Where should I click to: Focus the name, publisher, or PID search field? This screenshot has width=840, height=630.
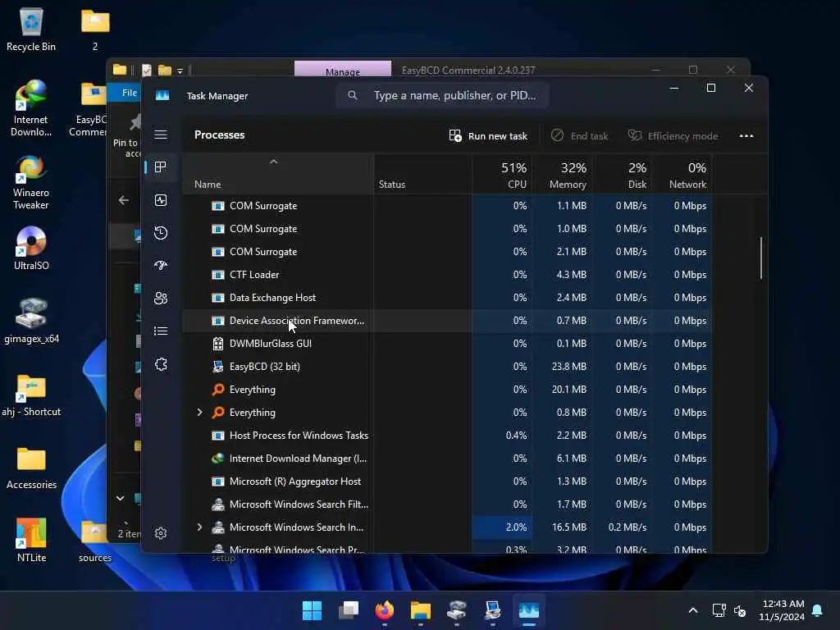tap(442, 95)
